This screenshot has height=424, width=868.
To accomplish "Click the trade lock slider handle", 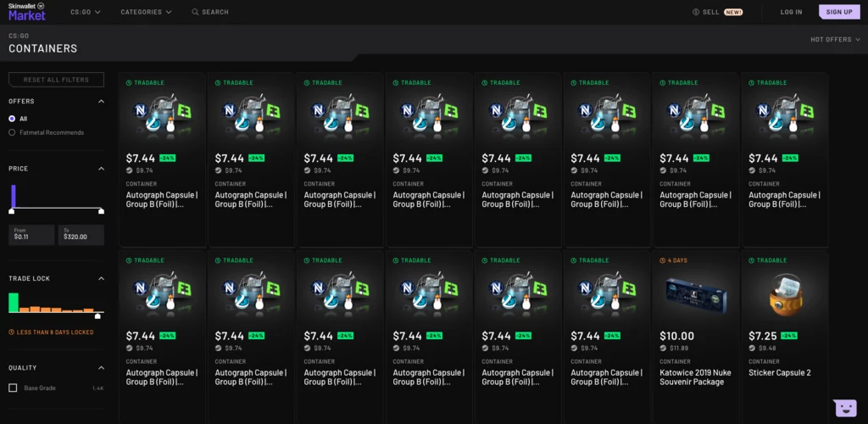I will [98, 316].
